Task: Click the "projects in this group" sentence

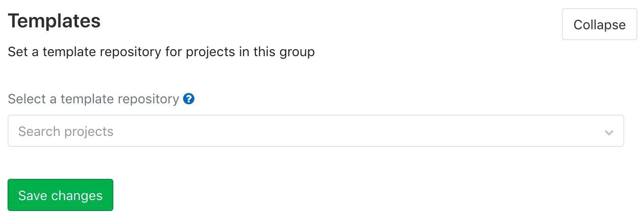Action: point(161,51)
